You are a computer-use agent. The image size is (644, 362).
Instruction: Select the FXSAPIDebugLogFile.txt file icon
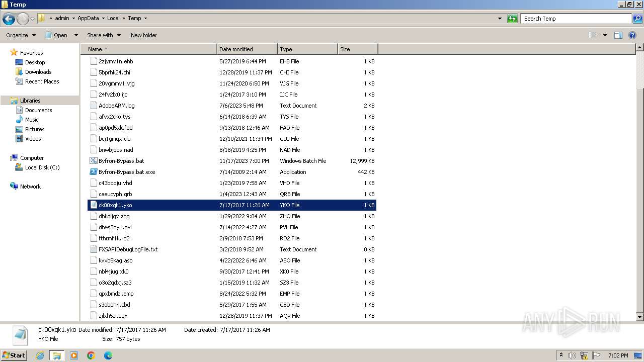pyautogui.click(x=93, y=249)
